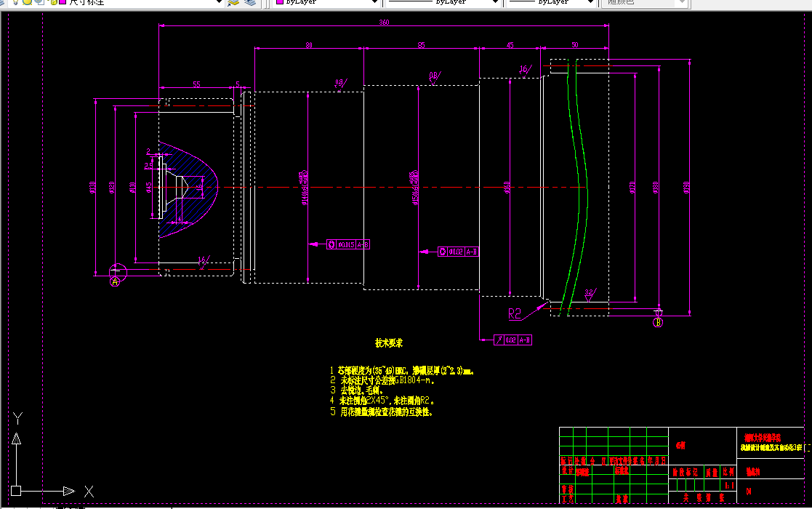Viewport: 812px width, 509px height.
Task: Select the green break-line curve on the shaft
Action: click(x=579, y=186)
